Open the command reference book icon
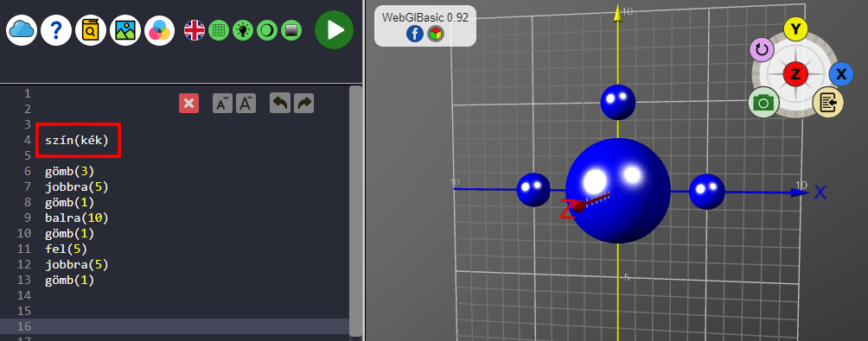868x341 pixels. pyautogui.click(x=90, y=30)
